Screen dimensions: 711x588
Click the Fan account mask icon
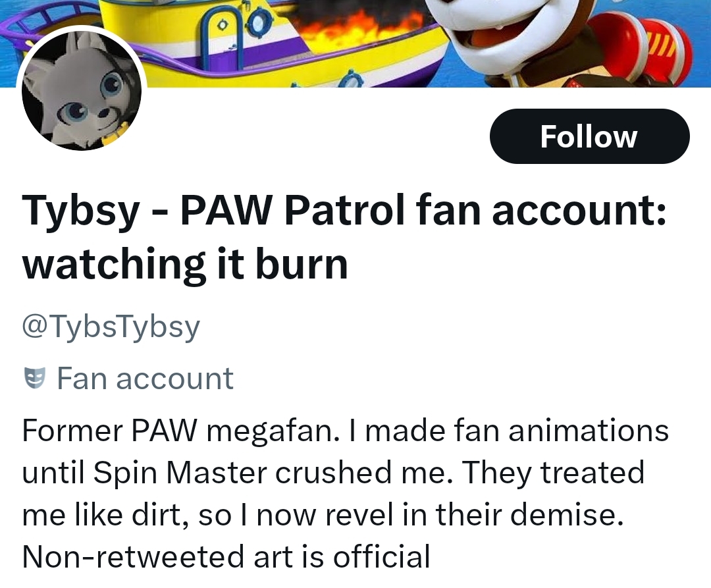[34, 378]
